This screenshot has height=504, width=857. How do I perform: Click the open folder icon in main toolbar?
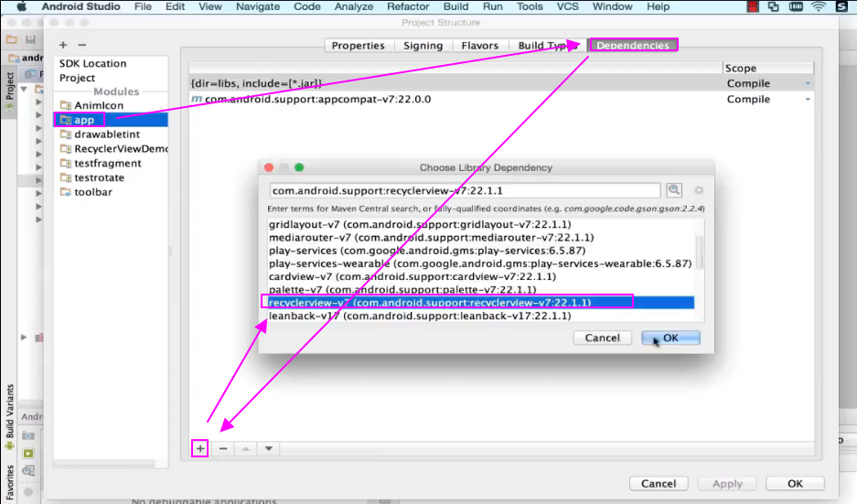click(12, 39)
